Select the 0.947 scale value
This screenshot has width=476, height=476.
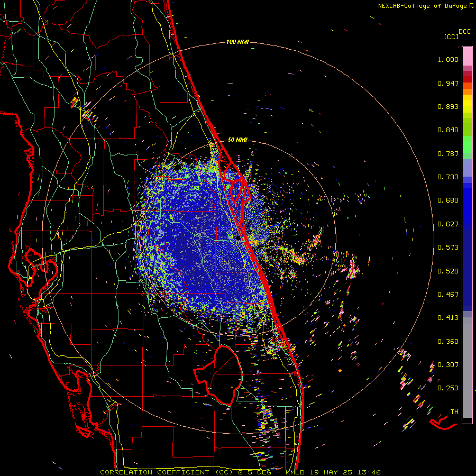point(448,83)
